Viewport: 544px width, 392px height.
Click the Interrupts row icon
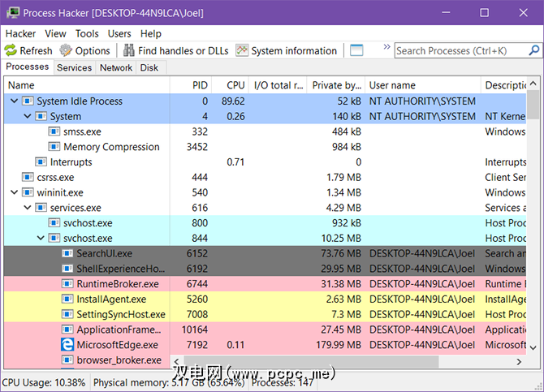(41, 162)
